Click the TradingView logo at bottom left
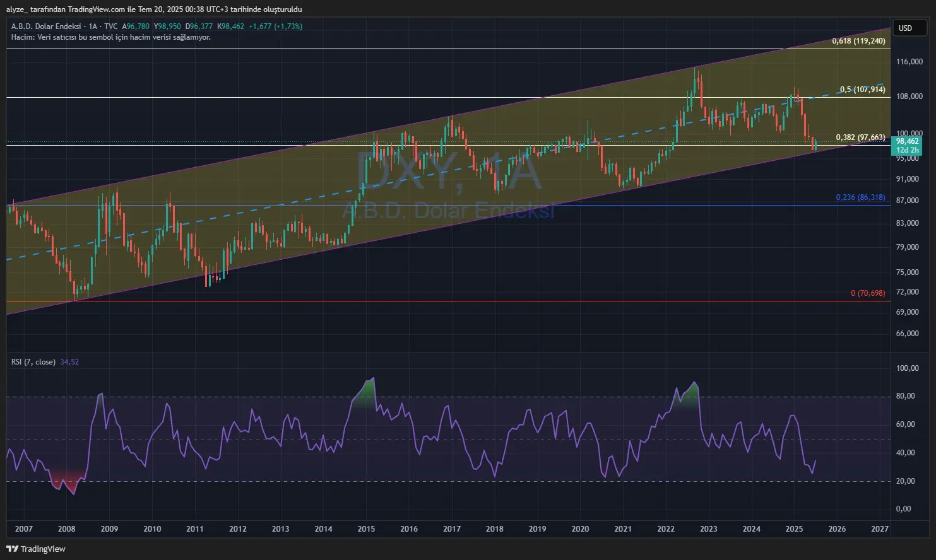This screenshot has height=560, width=936. pos(36,549)
